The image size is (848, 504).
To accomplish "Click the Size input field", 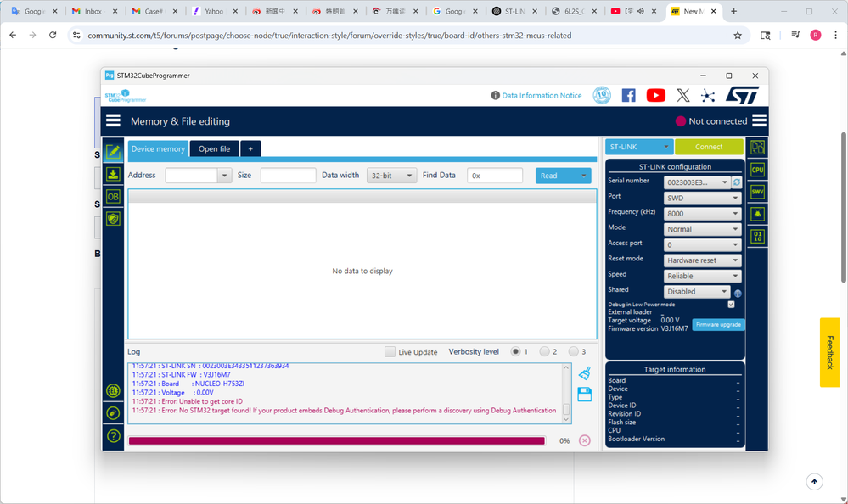I will [x=289, y=176].
